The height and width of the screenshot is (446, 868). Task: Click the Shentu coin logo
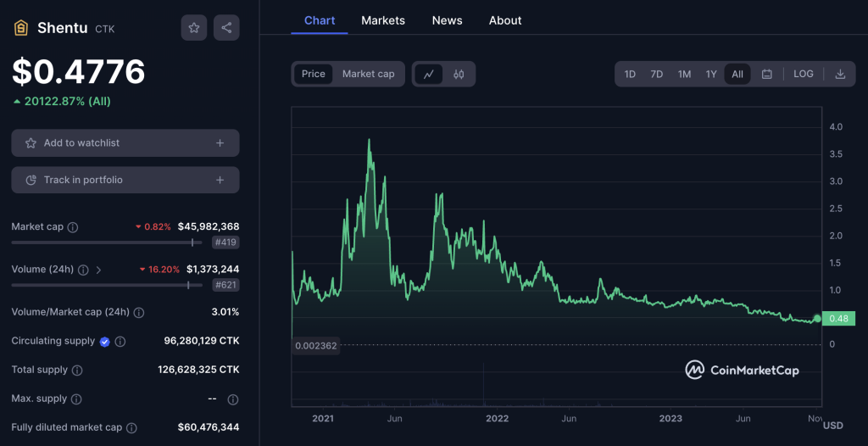[x=21, y=28]
